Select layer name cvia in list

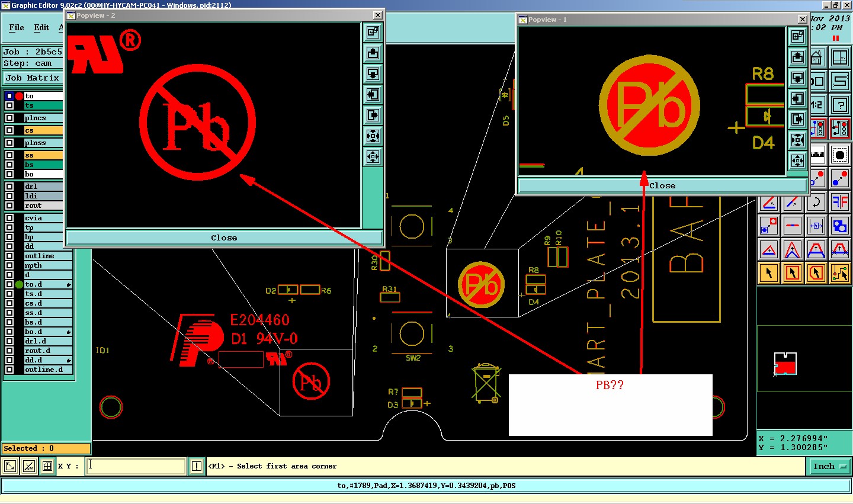point(48,218)
